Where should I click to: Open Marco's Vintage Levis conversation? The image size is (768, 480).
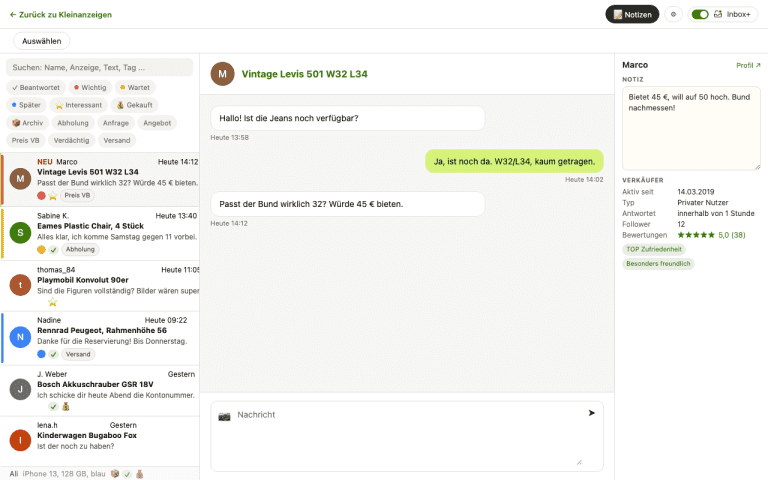(x=100, y=179)
